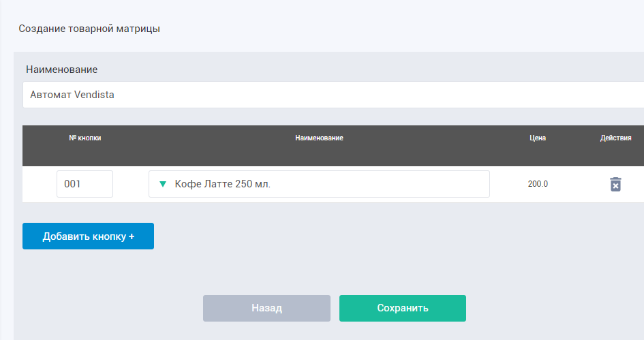
Task: Delete button row 001 with trash icon
Action: tap(615, 185)
